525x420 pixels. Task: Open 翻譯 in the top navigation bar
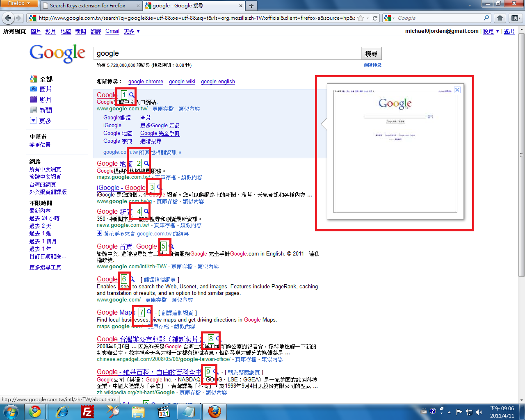pos(96,31)
